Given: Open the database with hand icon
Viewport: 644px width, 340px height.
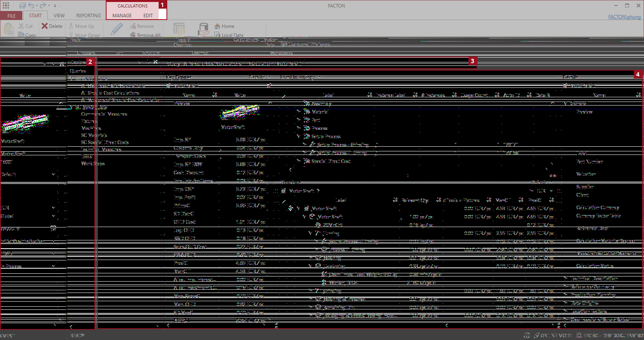Looking at the screenshot, I should click(x=203, y=29).
